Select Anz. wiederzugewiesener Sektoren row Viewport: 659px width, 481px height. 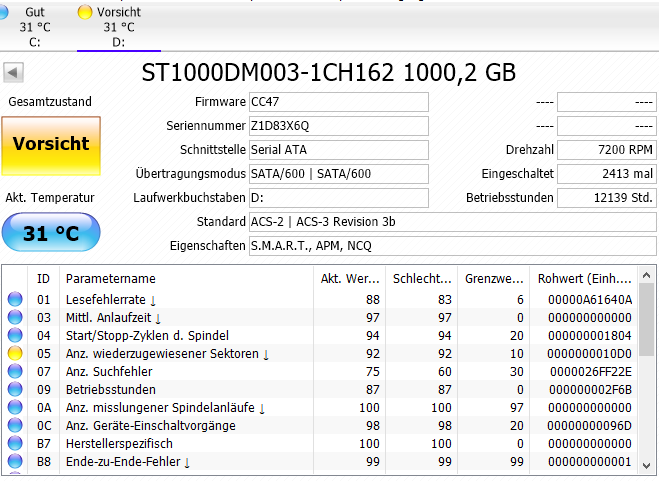[320, 354]
